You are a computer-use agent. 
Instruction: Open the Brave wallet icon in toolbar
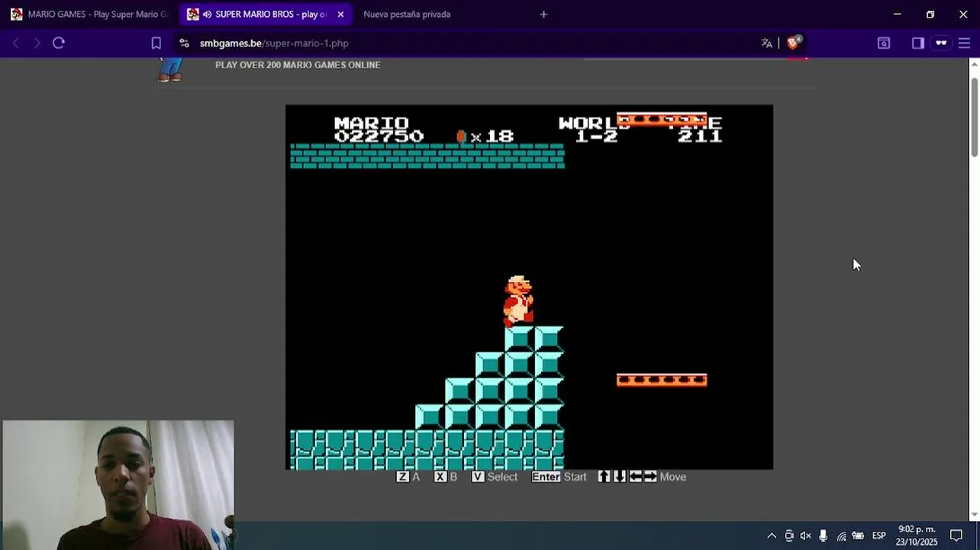click(x=884, y=43)
